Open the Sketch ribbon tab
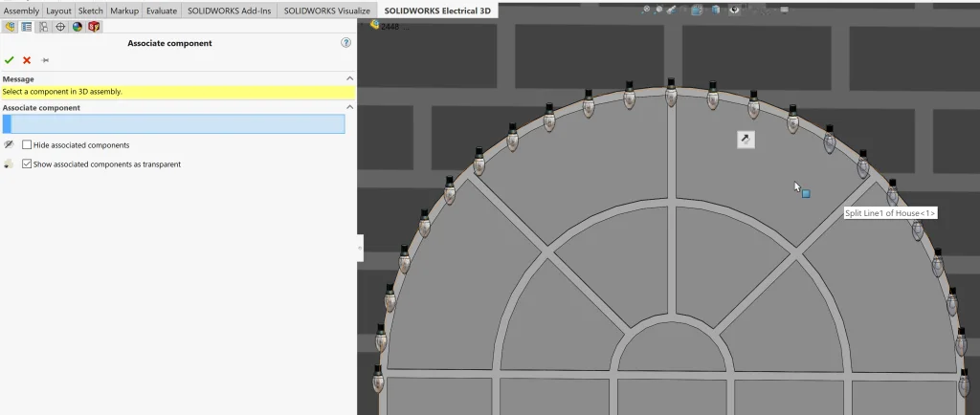980x415 pixels. 90,11
